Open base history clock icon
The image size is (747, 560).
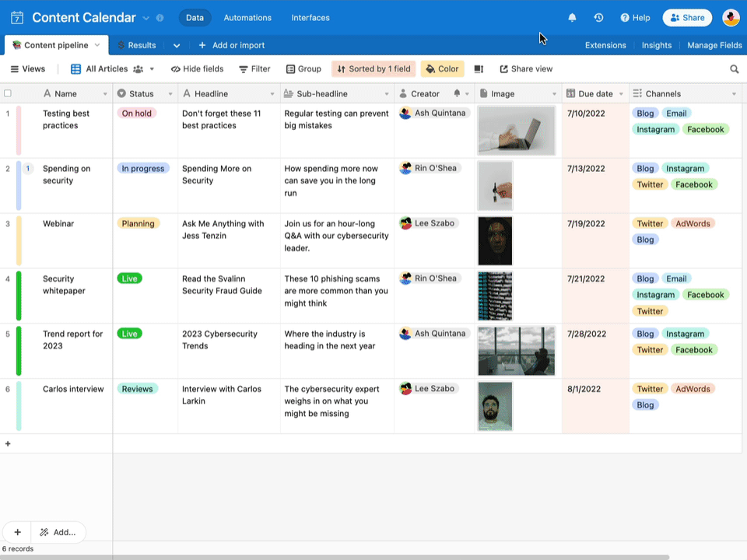click(599, 18)
